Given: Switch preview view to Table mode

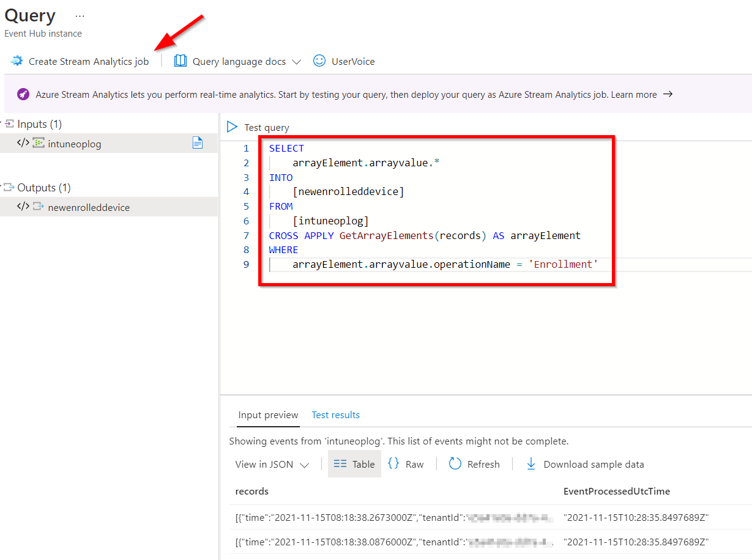Looking at the screenshot, I should coord(354,463).
